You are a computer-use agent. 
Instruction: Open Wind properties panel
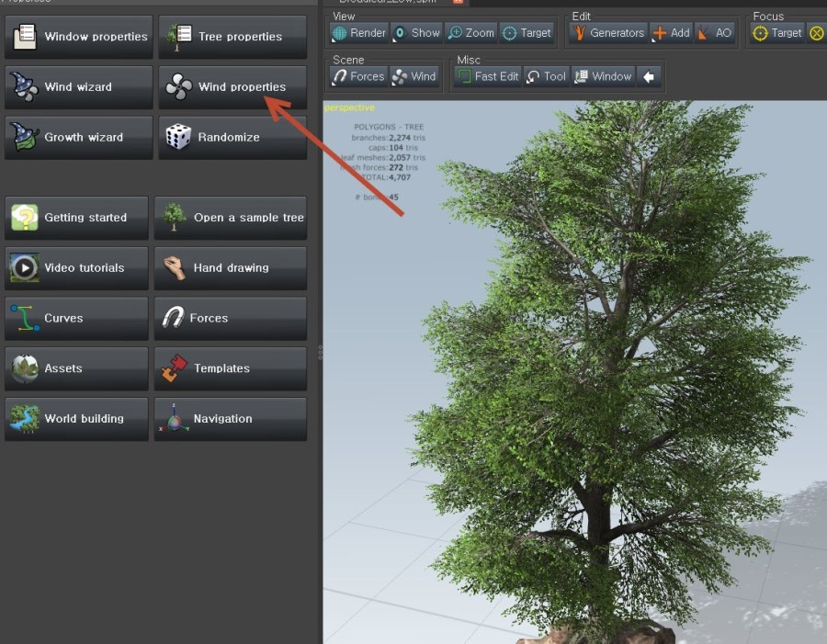pos(232,87)
